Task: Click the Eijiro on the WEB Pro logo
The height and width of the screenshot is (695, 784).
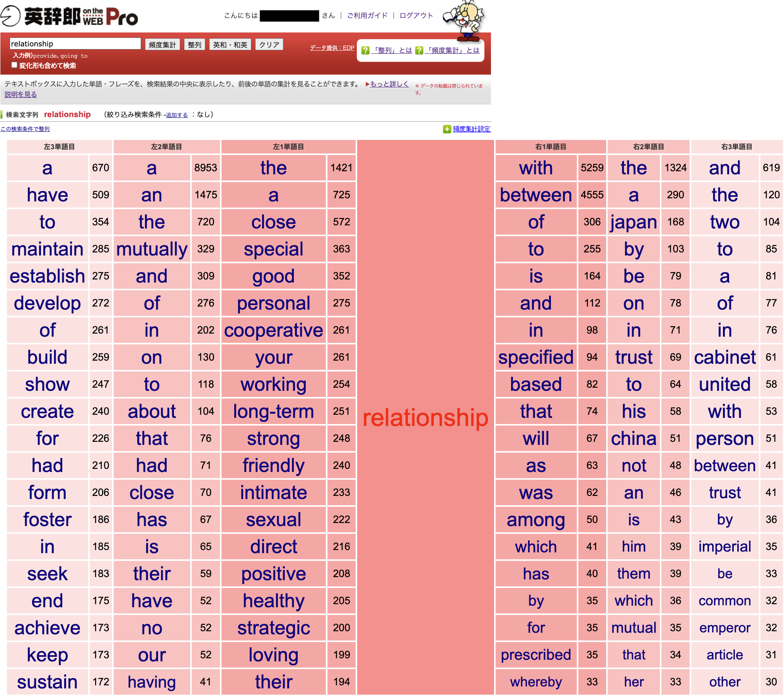Action: point(70,16)
